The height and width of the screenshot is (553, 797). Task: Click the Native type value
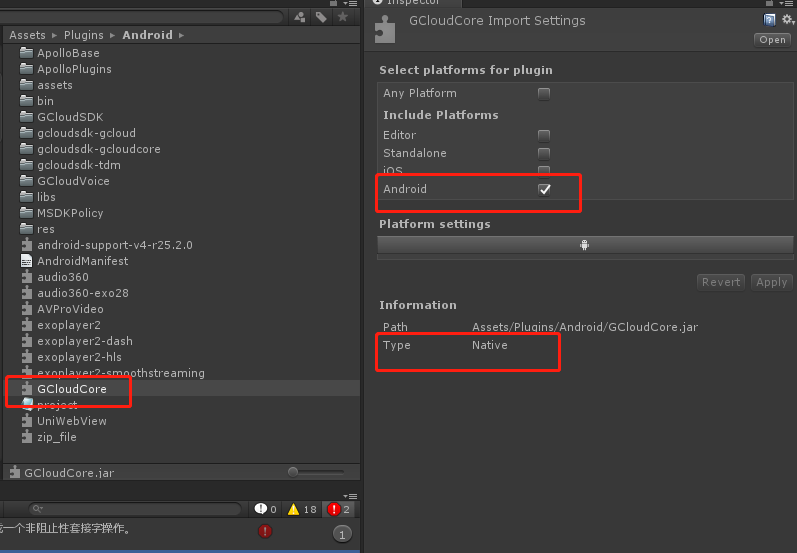click(x=489, y=345)
